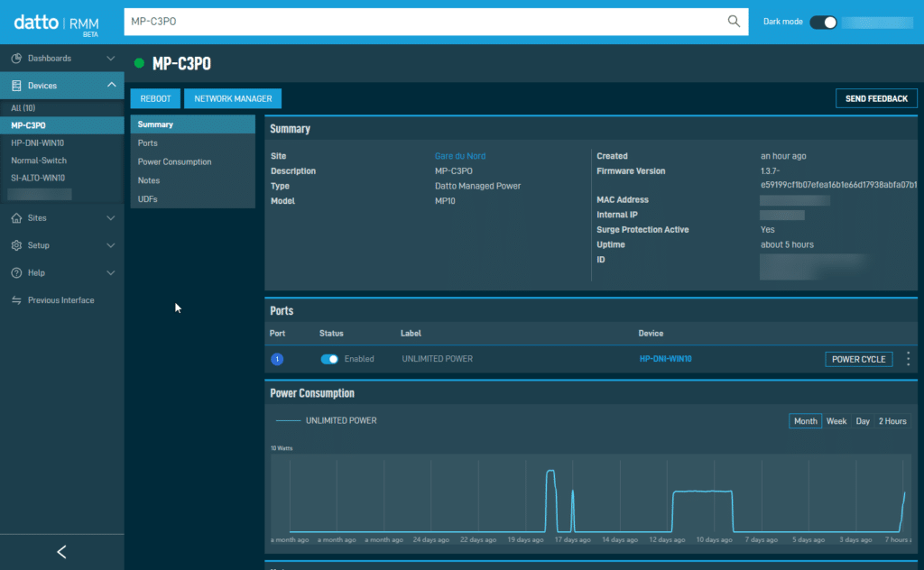The image size is (924, 570).
Task: Toggle the Dark mode switch
Action: (x=823, y=22)
